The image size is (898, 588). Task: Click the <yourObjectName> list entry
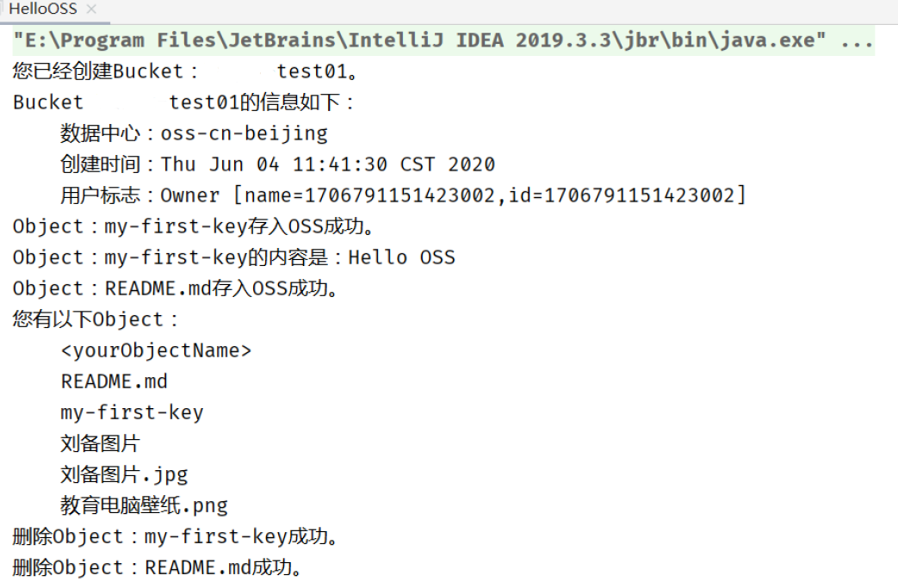(156, 350)
